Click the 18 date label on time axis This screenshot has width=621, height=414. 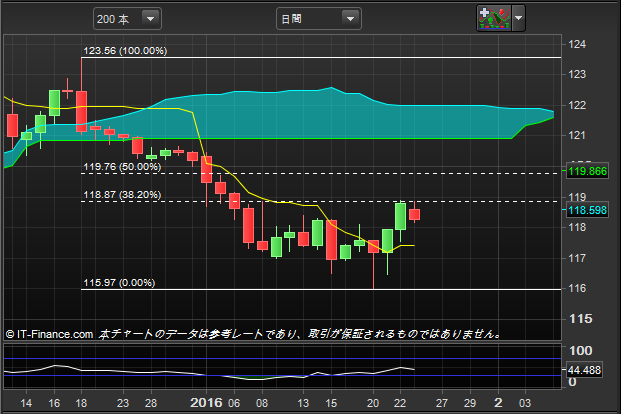(81, 403)
